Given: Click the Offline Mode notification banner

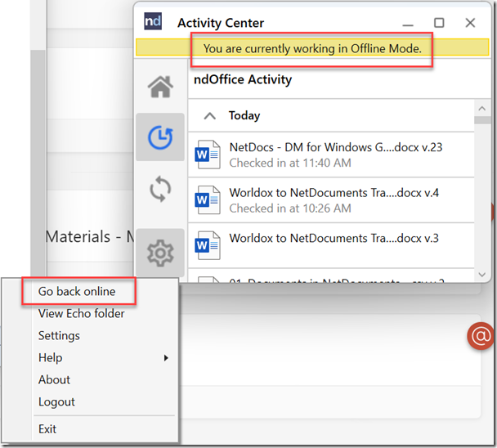Looking at the screenshot, I should 312,48.
